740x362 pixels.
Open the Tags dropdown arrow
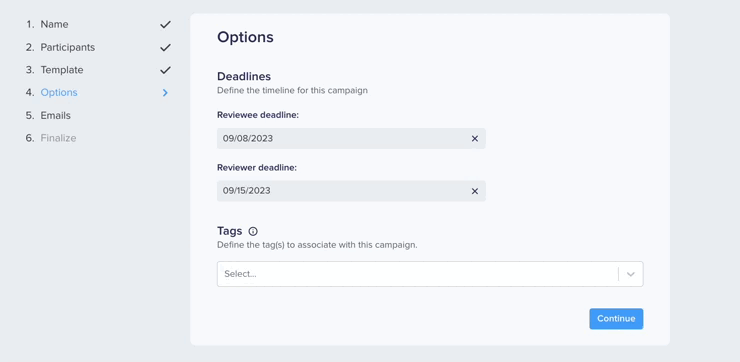point(631,274)
